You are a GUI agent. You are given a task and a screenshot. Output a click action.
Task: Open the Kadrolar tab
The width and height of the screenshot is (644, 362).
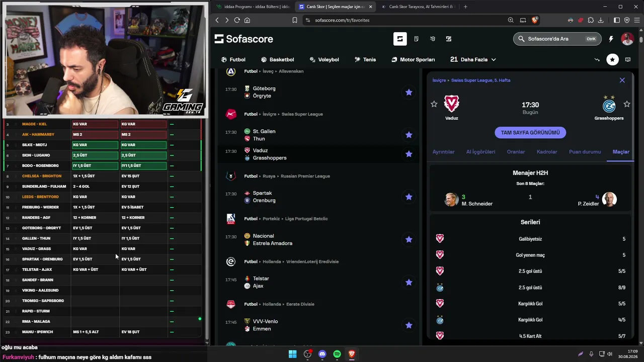(x=547, y=152)
